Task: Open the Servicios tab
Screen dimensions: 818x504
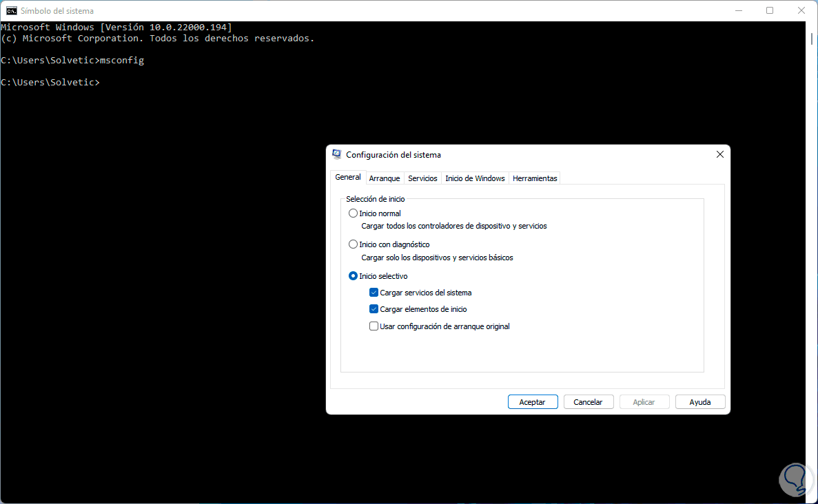Action: pyautogui.click(x=422, y=178)
